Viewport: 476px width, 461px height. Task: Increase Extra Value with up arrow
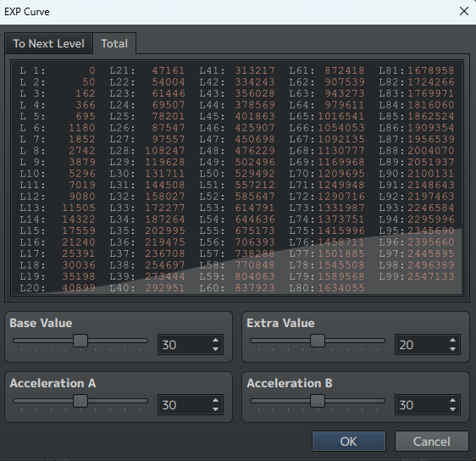click(452, 340)
